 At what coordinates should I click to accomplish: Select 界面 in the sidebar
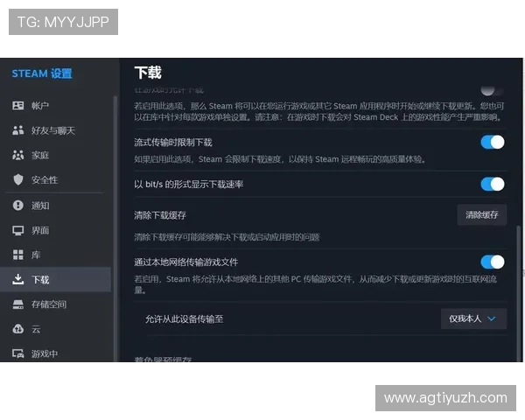pyautogui.click(x=56, y=230)
